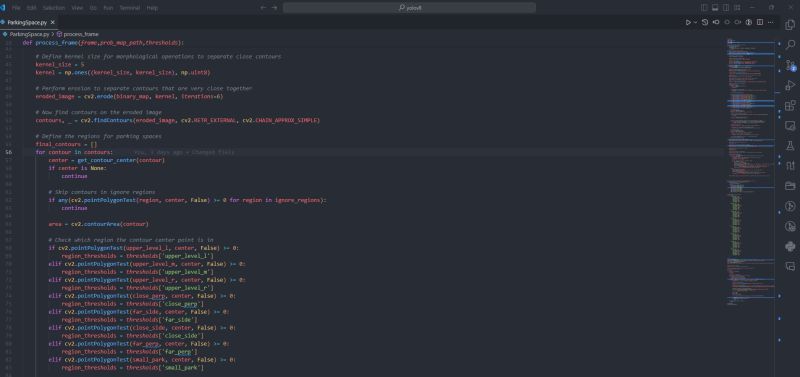Click the thresholds['far_side'] line
The height and width of the screenshot is (377, 800).
pos(129,319)
